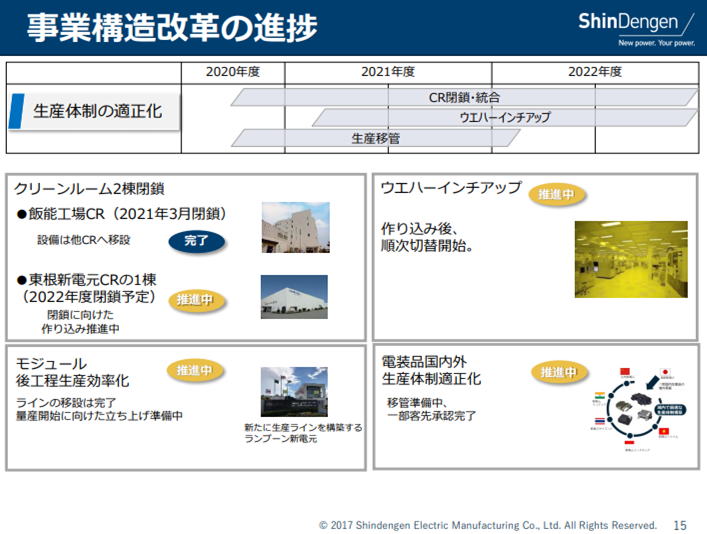Click the 2020年度 column header

233,72
